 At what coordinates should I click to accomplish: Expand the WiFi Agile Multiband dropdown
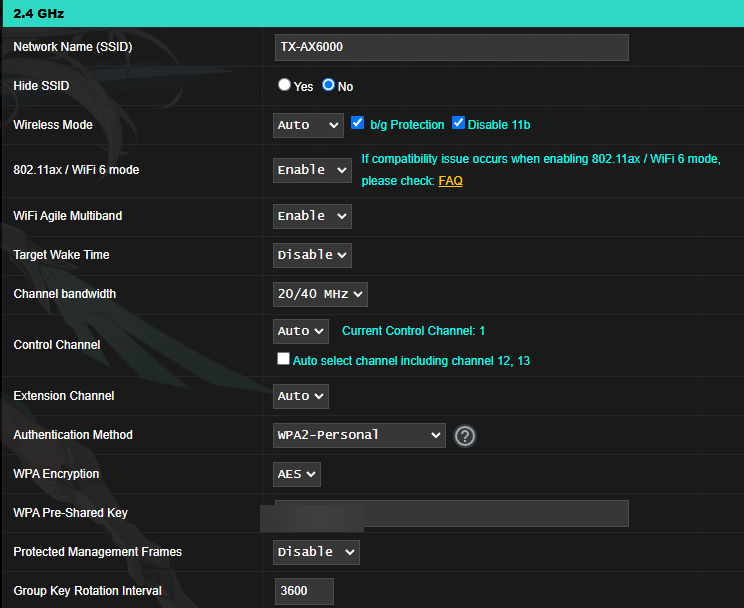point(312,216)
